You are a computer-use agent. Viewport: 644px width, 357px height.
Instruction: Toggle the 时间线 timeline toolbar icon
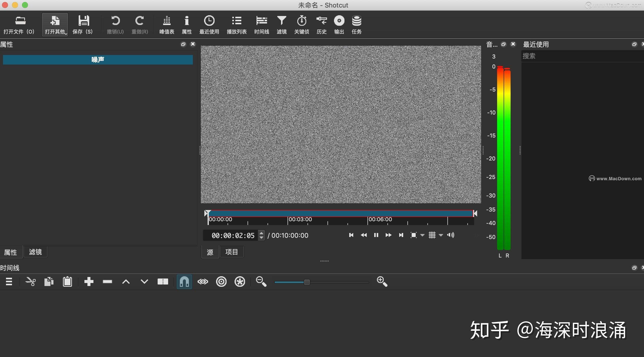[262, 25]
